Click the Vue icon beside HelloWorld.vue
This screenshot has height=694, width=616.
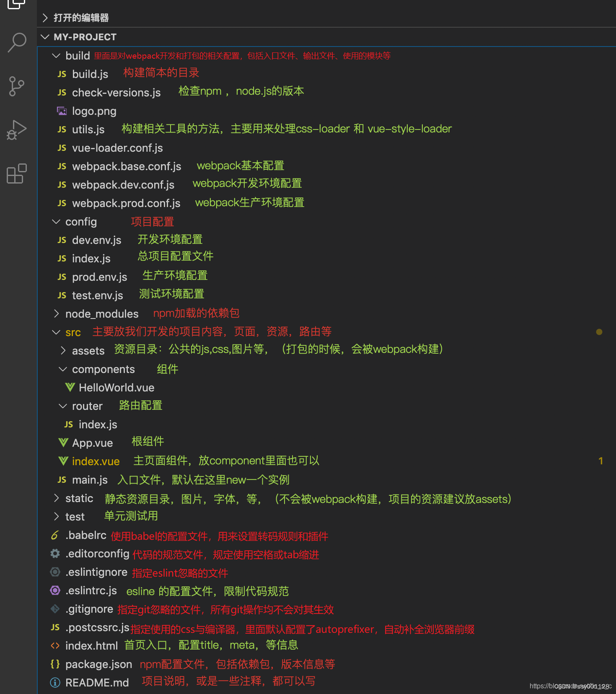(70, 388)
